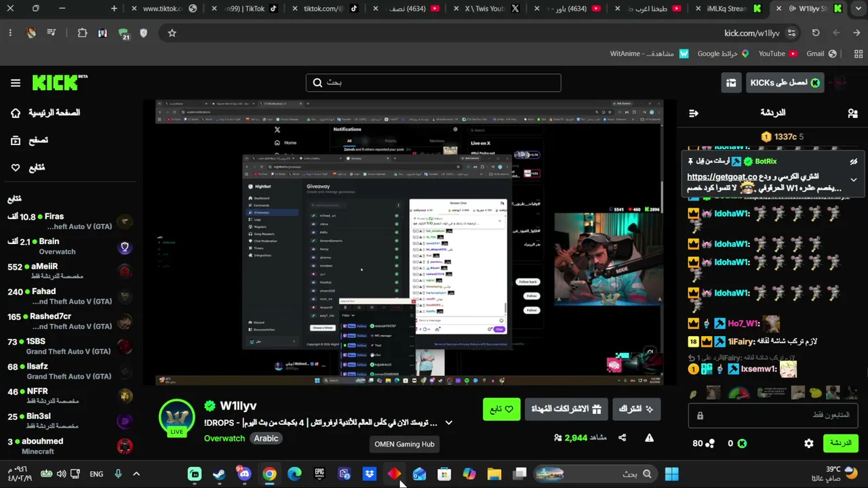Collapse chat using the arrow icon
The image size is (868, 488).
[x=693, y=113]
